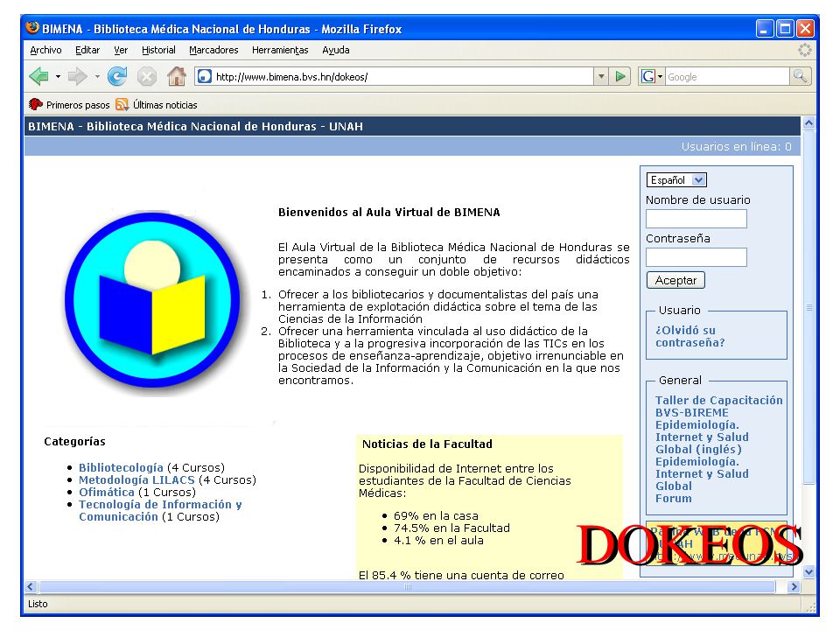Image resolution: width=840 pixels, height=630 pixels.
Task: Open the Bibliotecología category link
Action: pyautogui.click(x=121, y=467)
